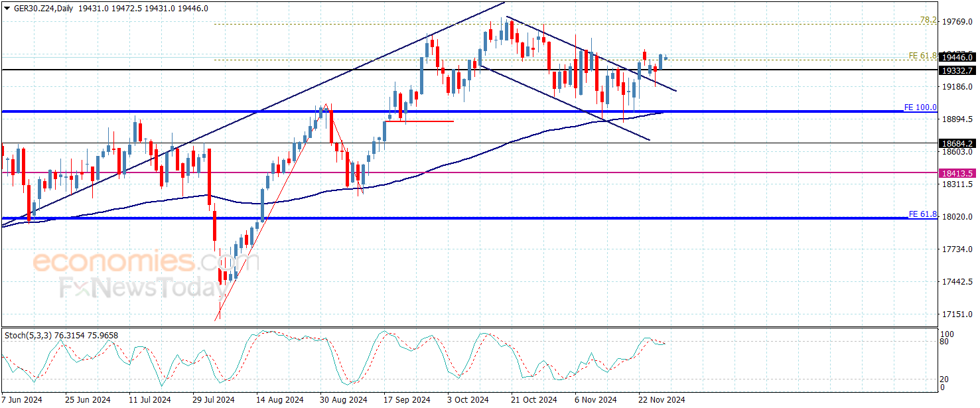Image resolution: width=980 pixels, height=408 pixels.
Task: Click the 22 Nov 2024 date marker
Action: (662, 400)
